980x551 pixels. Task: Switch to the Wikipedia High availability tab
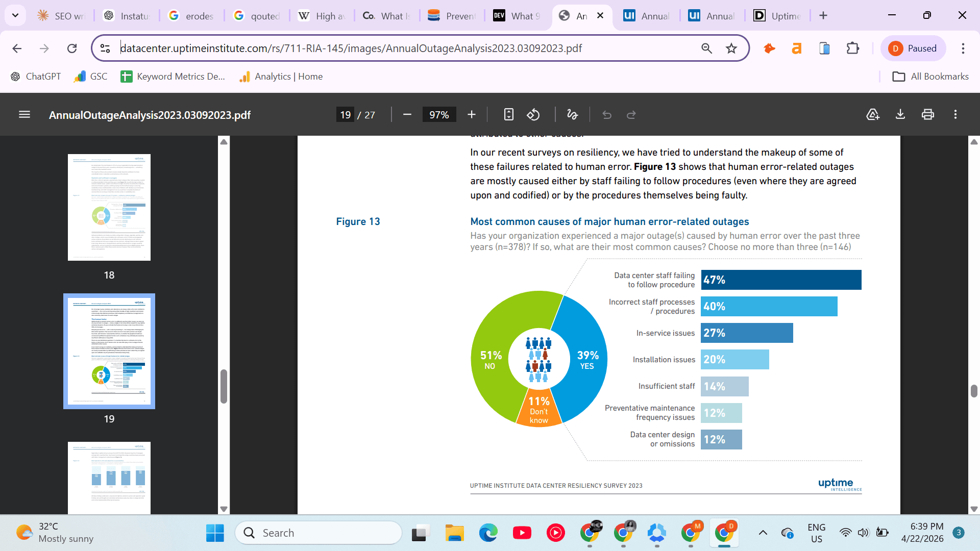coord(322,16)
